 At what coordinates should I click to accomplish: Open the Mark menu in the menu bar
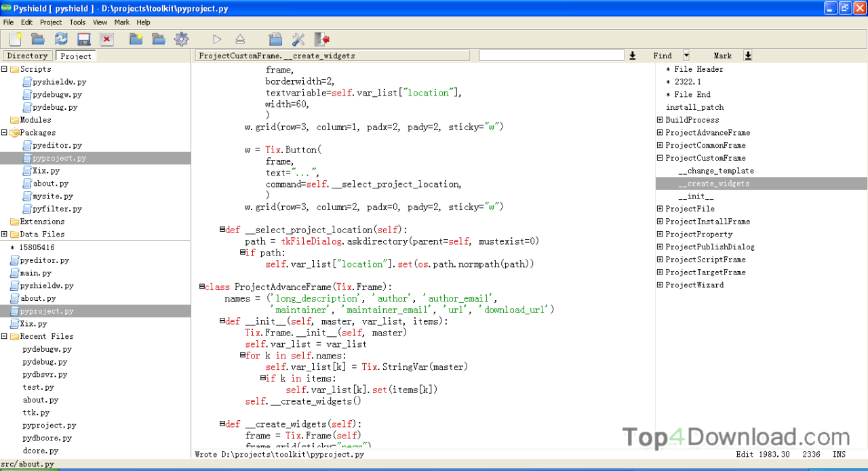point(121,22)
